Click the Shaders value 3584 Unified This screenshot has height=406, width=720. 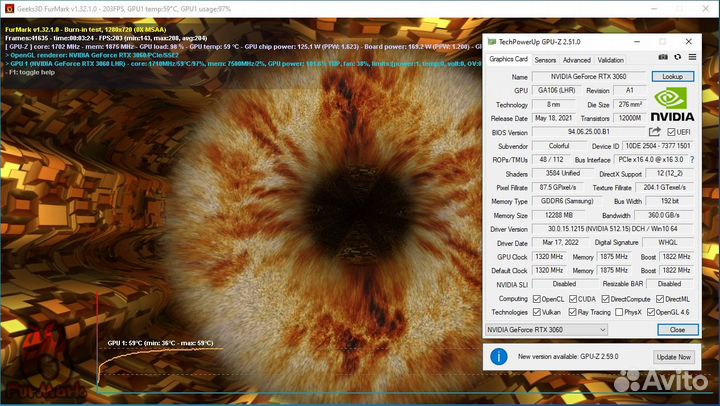tap(563, 174)
